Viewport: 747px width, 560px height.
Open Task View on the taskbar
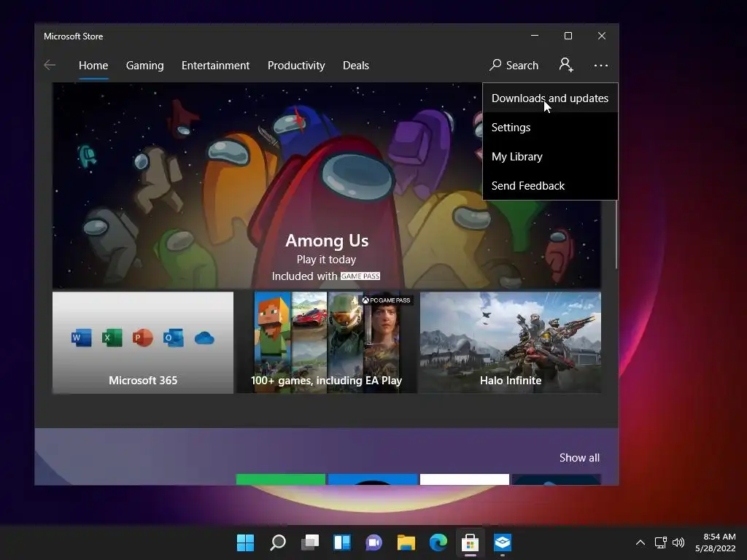coord(310,542)
